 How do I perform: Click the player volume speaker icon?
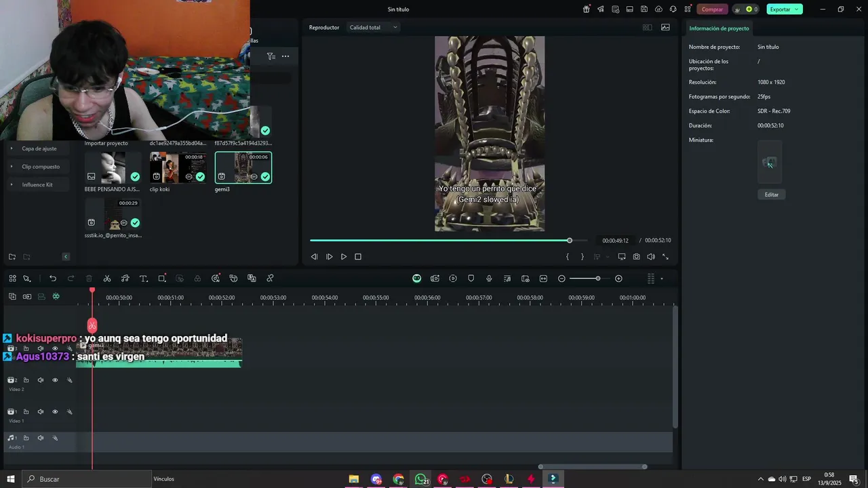[x=651, y=257]
